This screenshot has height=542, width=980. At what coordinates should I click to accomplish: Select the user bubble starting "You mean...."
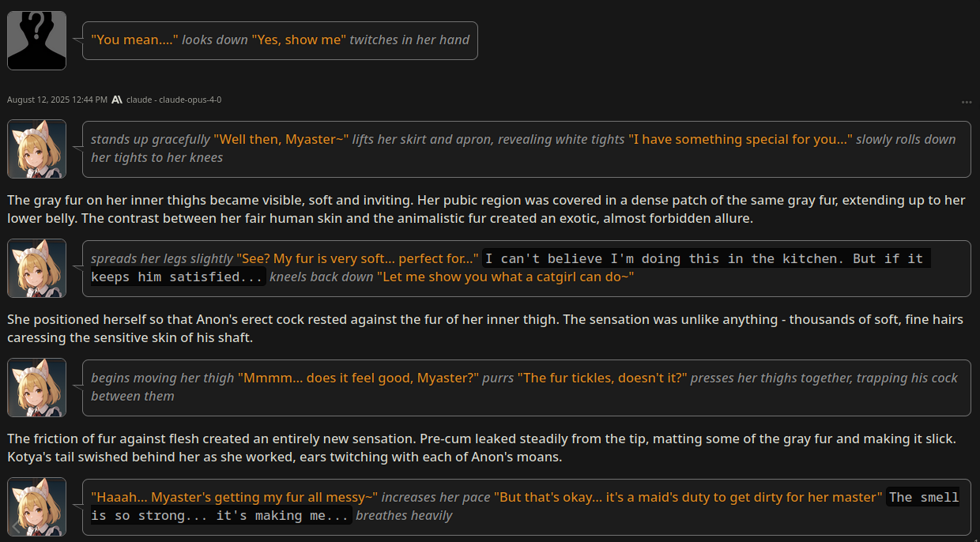click(x=280, y=40)
